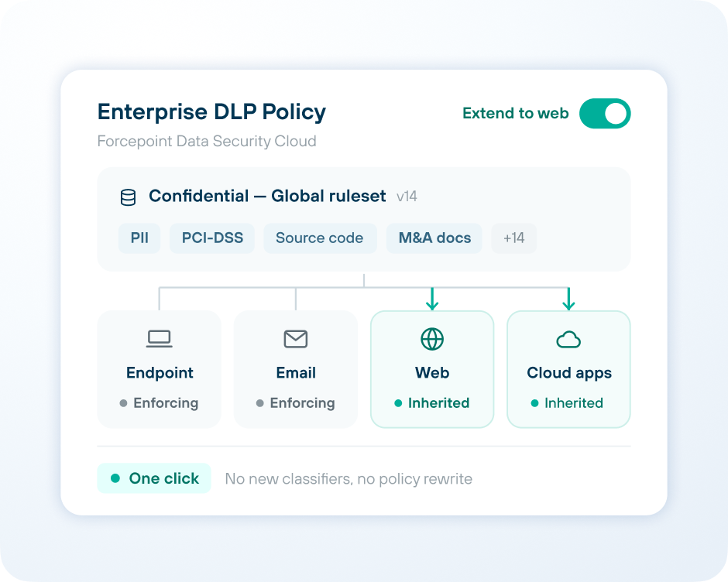Click the Email card title
The width and height of the screenshot is (728, 582).
(296, 373)
